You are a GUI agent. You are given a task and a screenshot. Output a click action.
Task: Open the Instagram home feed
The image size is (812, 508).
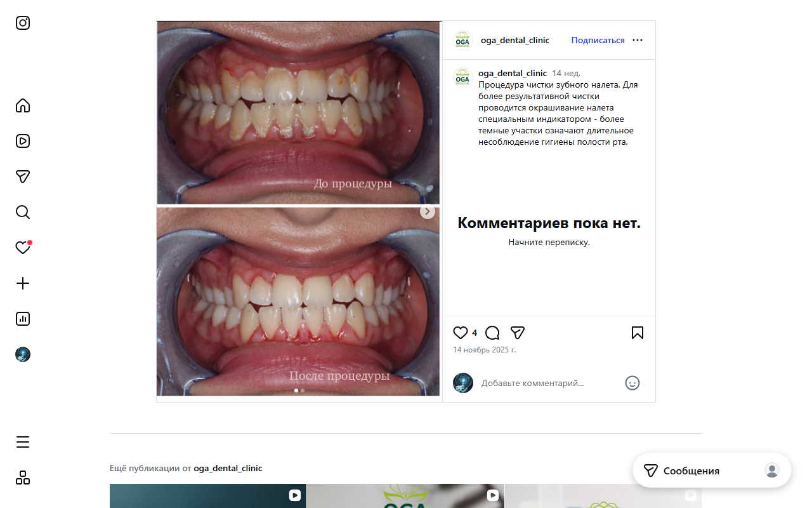(x=23, y=105)
